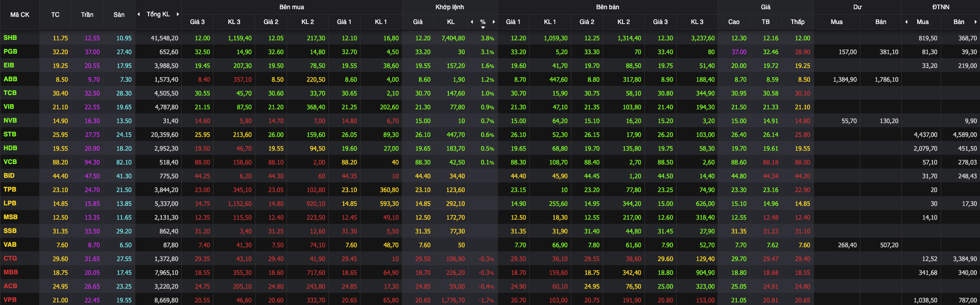
Task: Click the KL header under Khớp lệnh
Action: tap(451, 22)
